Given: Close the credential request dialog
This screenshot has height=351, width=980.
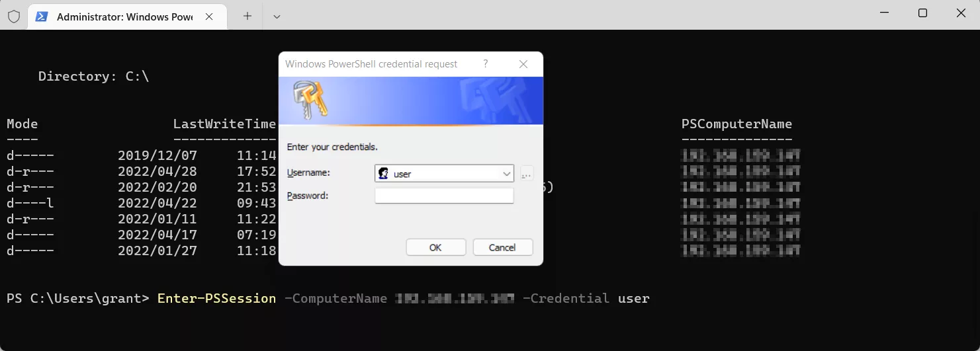Looking at the screenshot, I should point(523,64).
